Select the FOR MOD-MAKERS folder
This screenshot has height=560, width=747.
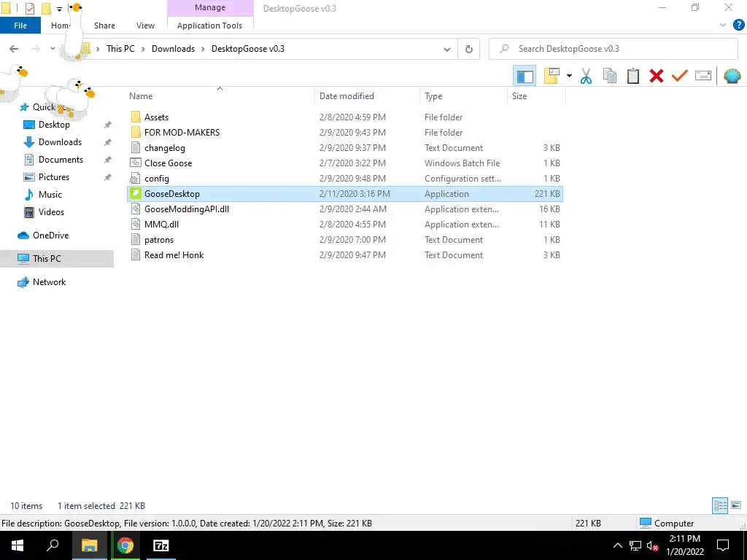(x=182, y=133)
